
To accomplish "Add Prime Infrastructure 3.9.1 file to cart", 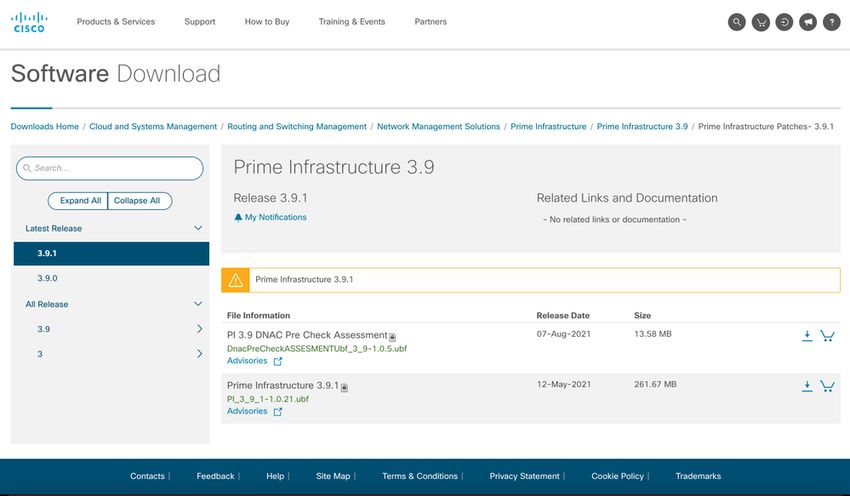I will pos(827,385).
